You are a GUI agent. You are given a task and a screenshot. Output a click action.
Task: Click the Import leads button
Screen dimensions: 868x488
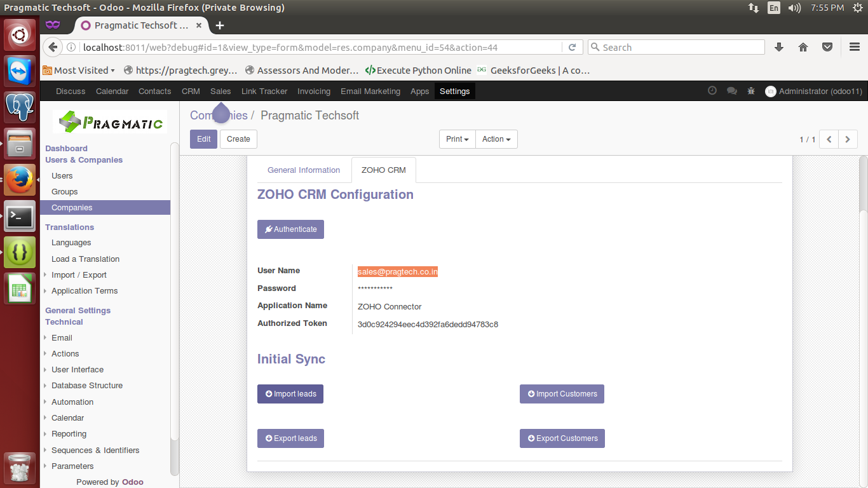pyautogui.click(x=290, y=394)
